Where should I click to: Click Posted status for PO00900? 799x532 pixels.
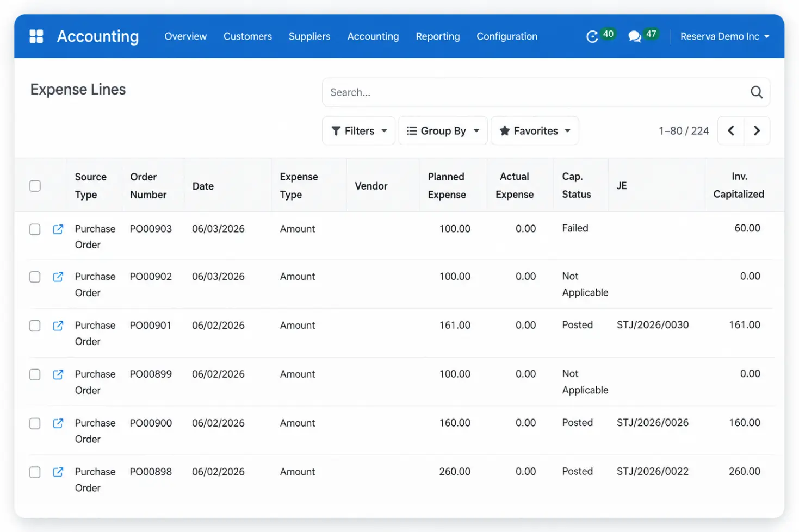click(x=577, y=423)
